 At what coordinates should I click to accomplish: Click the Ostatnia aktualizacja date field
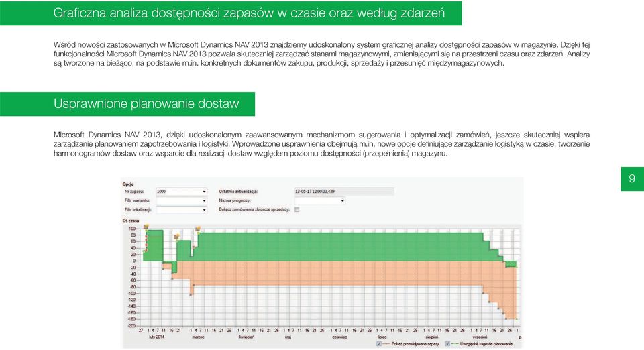(x=343, y=192)
